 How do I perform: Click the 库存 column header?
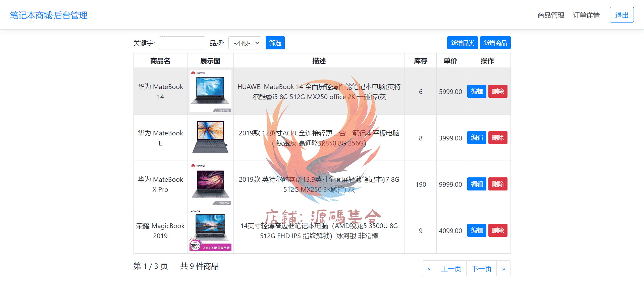click(x=421, y=61)
